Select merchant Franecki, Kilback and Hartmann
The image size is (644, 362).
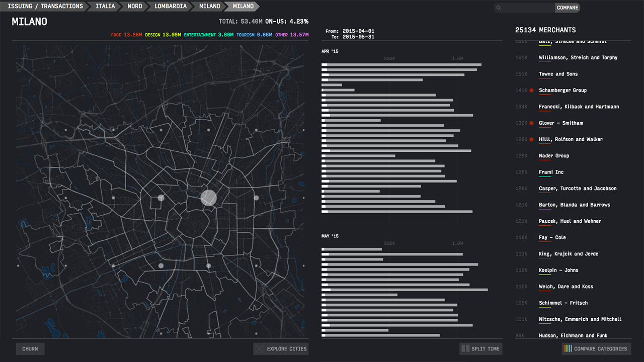tap(579, 107)
